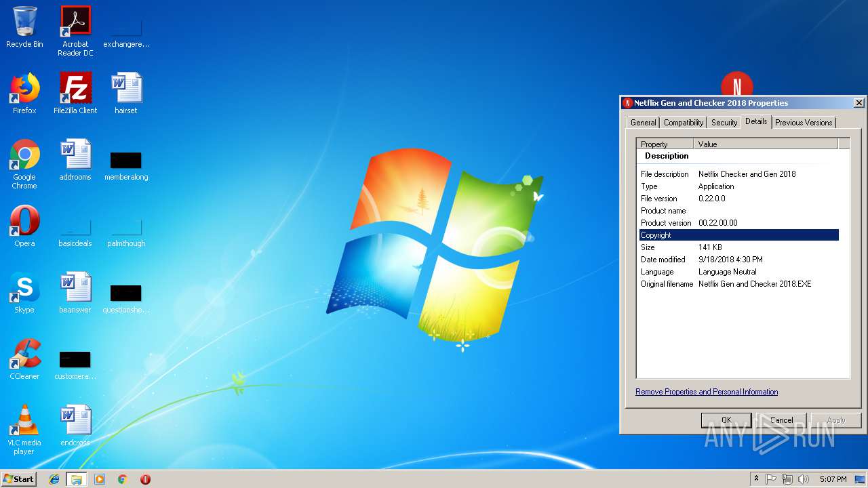Select the File version 0.22.0.0 row

pyautogui.click(x=739, y=199)
